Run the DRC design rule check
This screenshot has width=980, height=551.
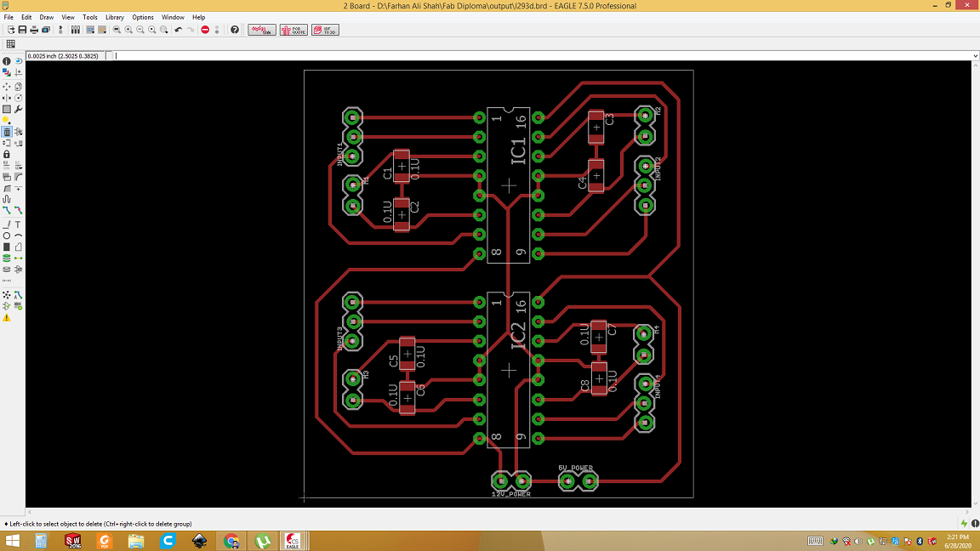18,306
